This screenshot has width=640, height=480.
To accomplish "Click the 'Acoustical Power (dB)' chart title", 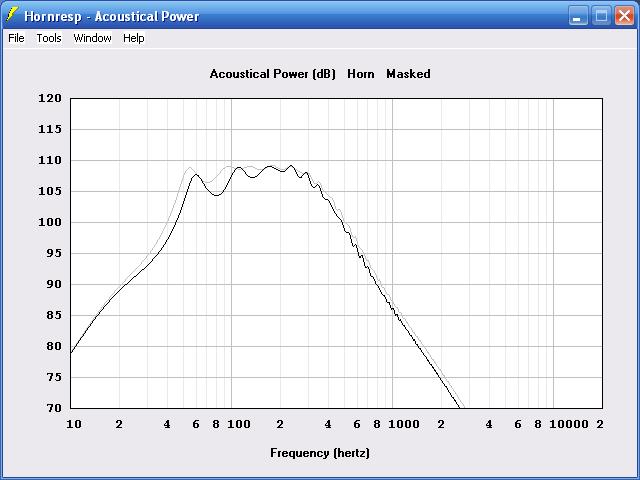I will click(273, 74).
